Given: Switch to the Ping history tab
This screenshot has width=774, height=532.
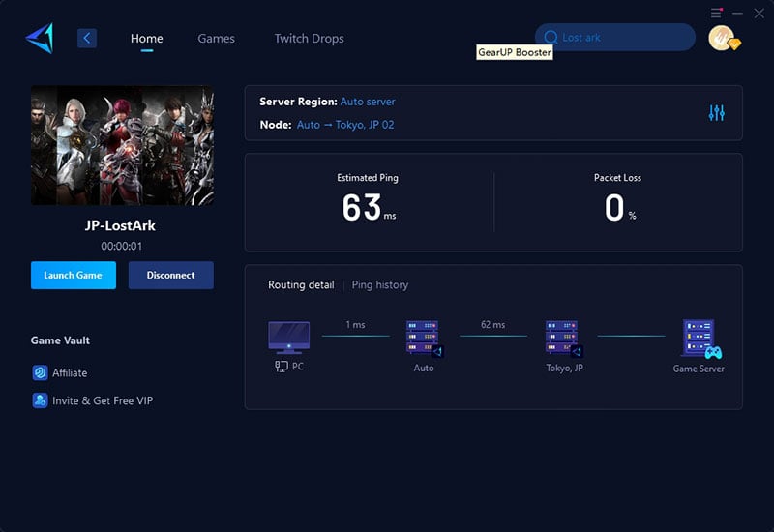Looking at the screenshot, I should [x=380, y=284].
